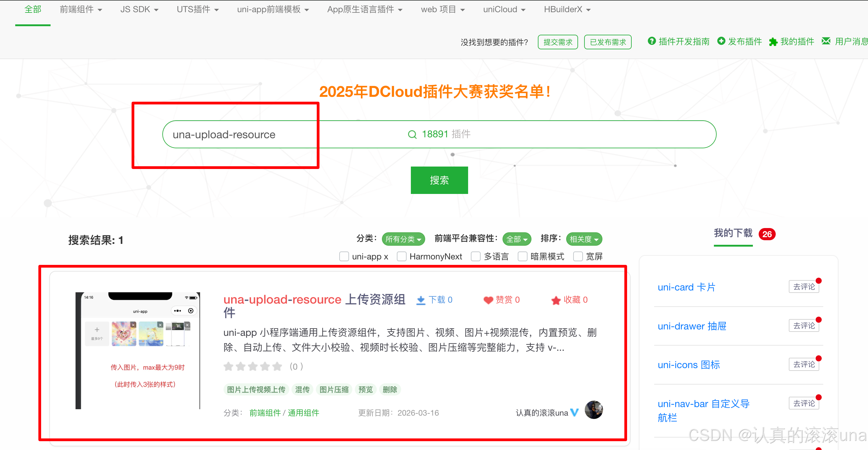The width and height of the screenshot is (868, 450).
Task: Click the 预览 tag
Action: click(365, 390)
